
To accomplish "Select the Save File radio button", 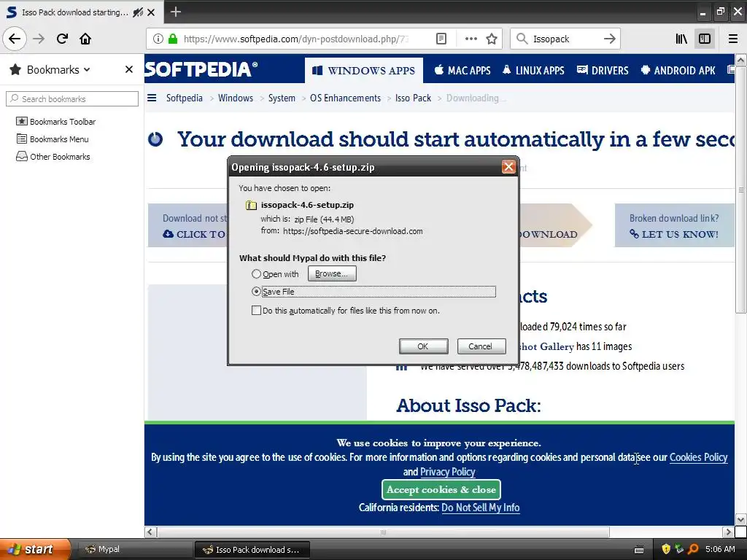I will click(x=256, y=292).
